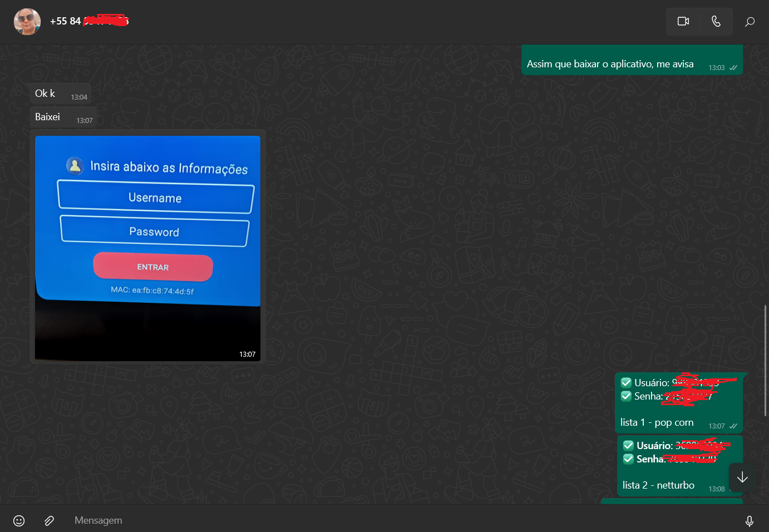Click the +55 84 contact number header

(x=89, y=21)
